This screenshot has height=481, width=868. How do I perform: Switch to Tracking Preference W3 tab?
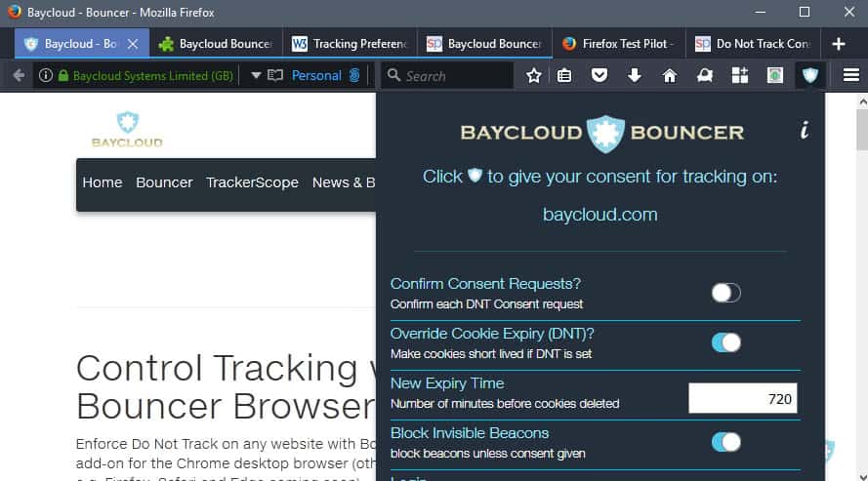[350, 44]
